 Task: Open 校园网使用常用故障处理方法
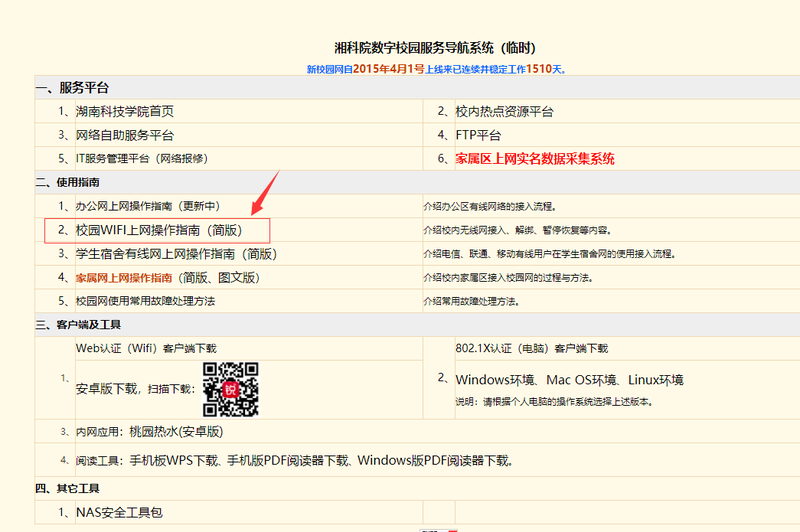tap(145, 300)
